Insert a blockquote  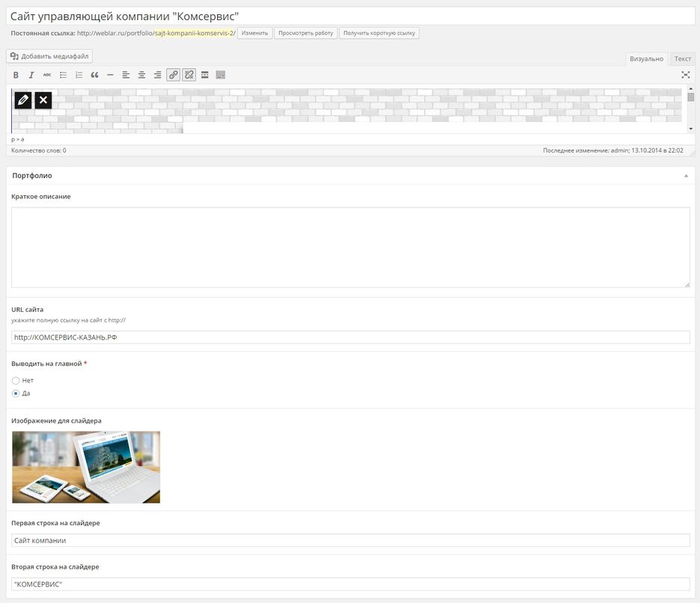click(94, 75)
